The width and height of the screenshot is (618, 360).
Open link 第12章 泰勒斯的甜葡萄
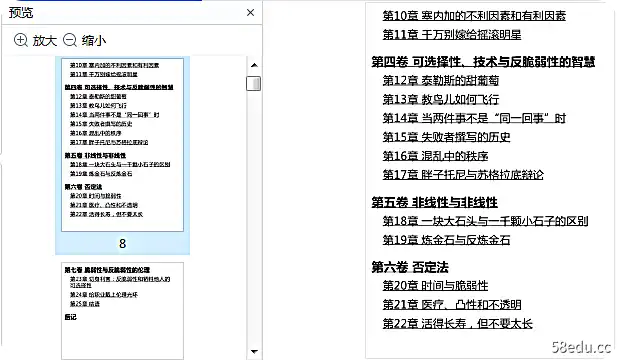[x=441, y=81]
